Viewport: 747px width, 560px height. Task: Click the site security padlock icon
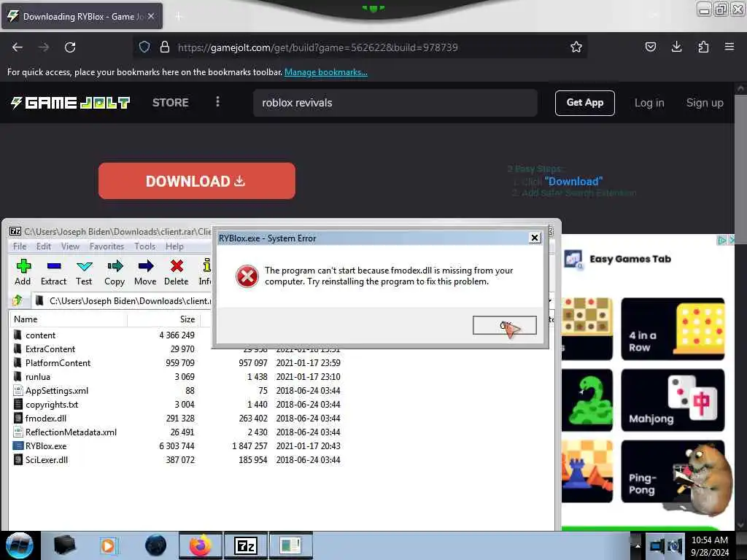pyautogui.click(x=165, y=47)
